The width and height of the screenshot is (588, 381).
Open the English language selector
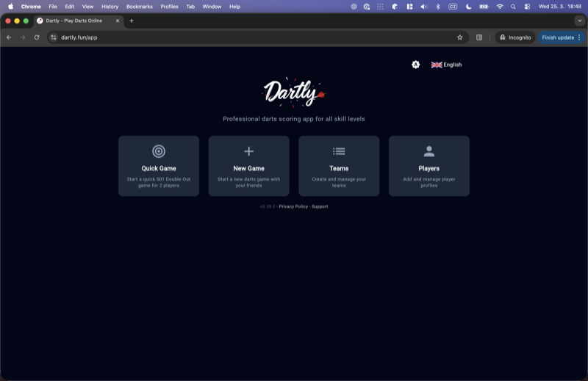pos(446,65)
